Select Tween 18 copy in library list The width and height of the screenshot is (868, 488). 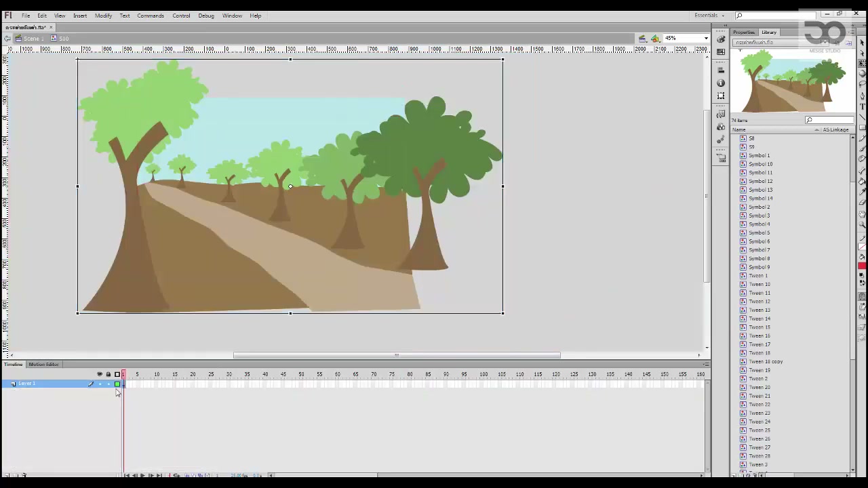click(x=766, y=361)
